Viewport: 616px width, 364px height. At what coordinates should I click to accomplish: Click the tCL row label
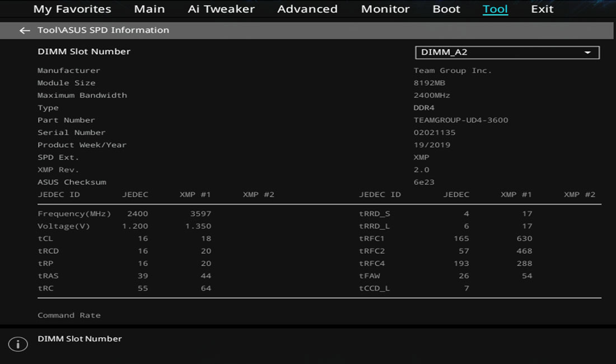pos(45,239)
